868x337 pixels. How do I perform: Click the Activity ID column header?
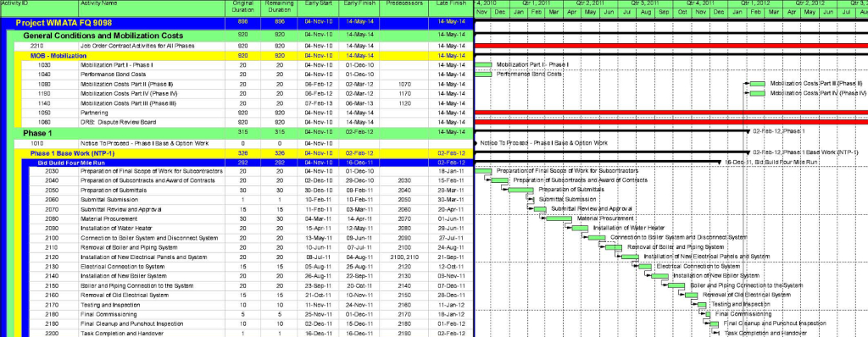[39, 8]
